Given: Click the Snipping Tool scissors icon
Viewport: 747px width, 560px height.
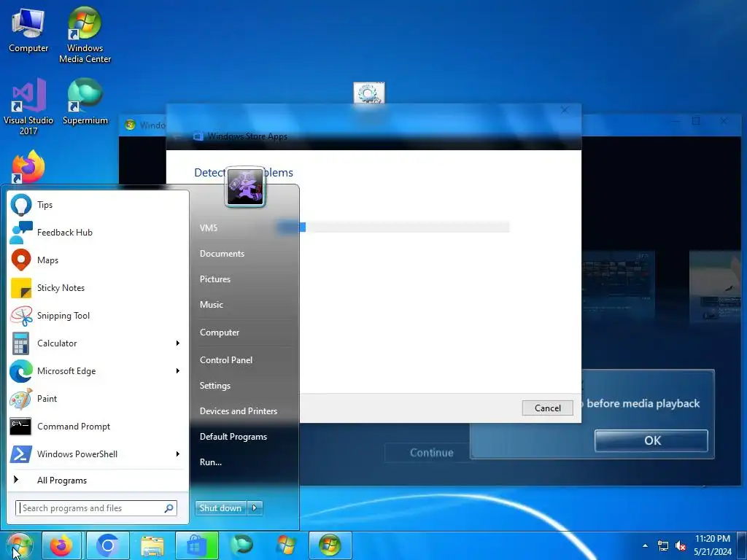Looking at the screenshot, I should point(21,315).
